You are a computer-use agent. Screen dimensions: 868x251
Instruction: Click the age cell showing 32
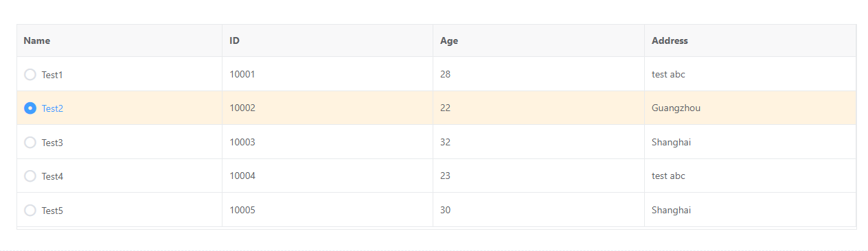[x=539, y=142]
